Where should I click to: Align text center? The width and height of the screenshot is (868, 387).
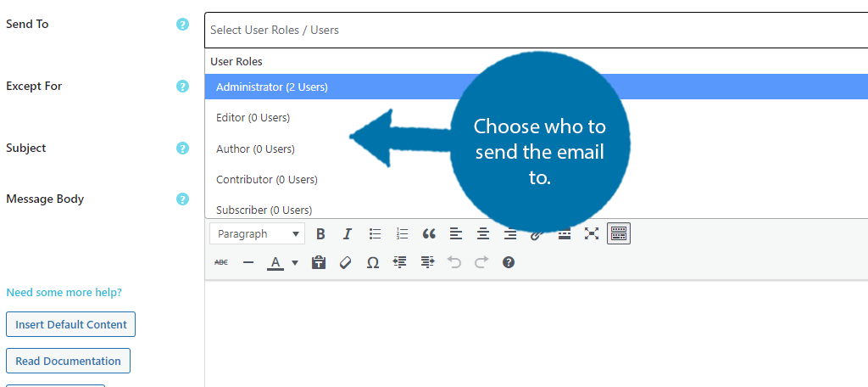pos(482,234)
